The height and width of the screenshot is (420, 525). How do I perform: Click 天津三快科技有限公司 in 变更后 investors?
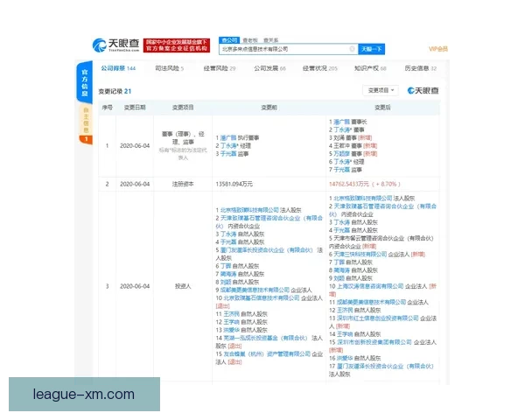[360, 255]
